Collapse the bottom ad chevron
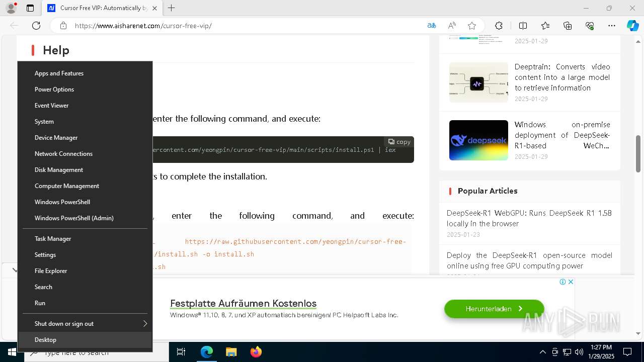Screen dimensions: 644x362 point(14,270)
